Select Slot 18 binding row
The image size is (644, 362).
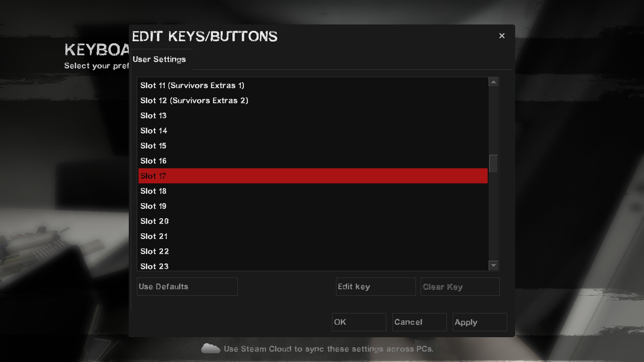click(x=153, y=191)
